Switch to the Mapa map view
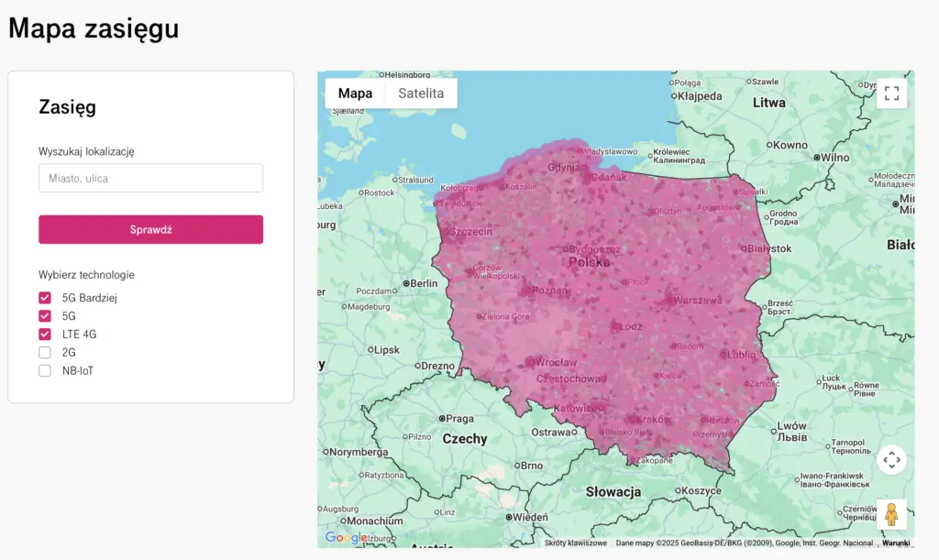The height and width of the screenshot is (560, 939). [x=355, y=93]
